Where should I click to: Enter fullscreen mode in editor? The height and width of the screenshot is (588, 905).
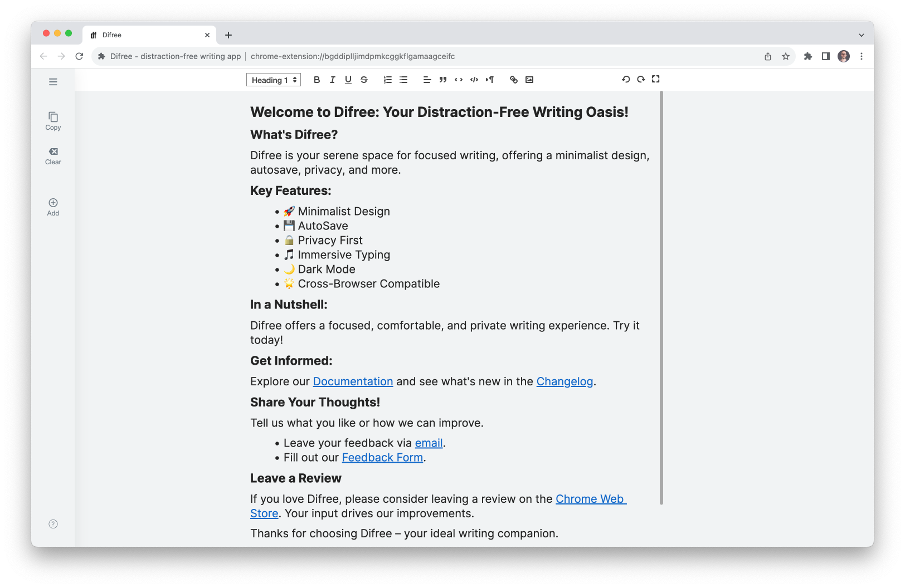(656, 79)
